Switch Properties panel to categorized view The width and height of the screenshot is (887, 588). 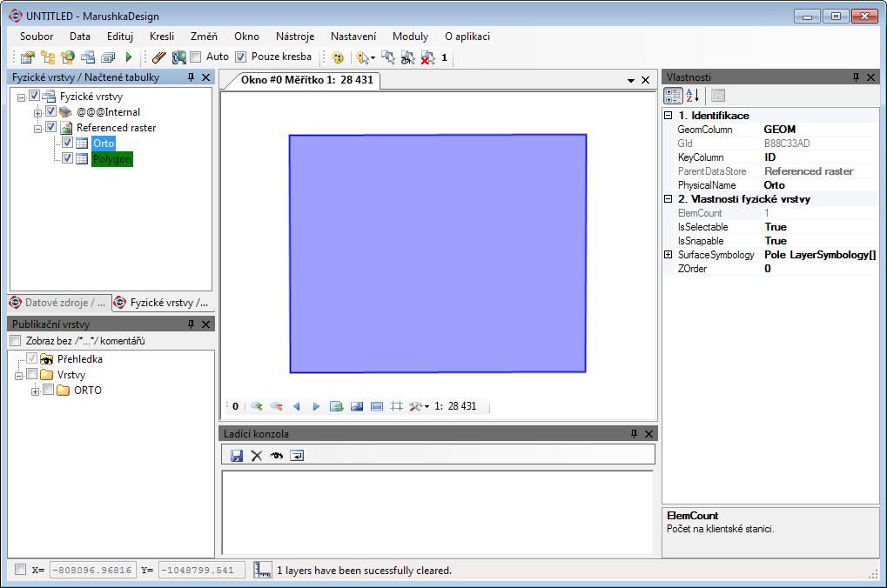click(673, 96)
